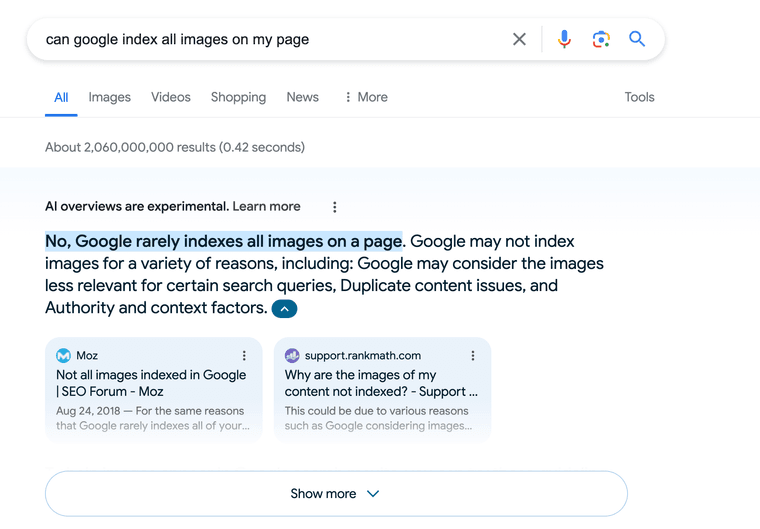This screenshot has width=760, height=529.
Task: Switch to the Videos tab
Action: point(171,97)
